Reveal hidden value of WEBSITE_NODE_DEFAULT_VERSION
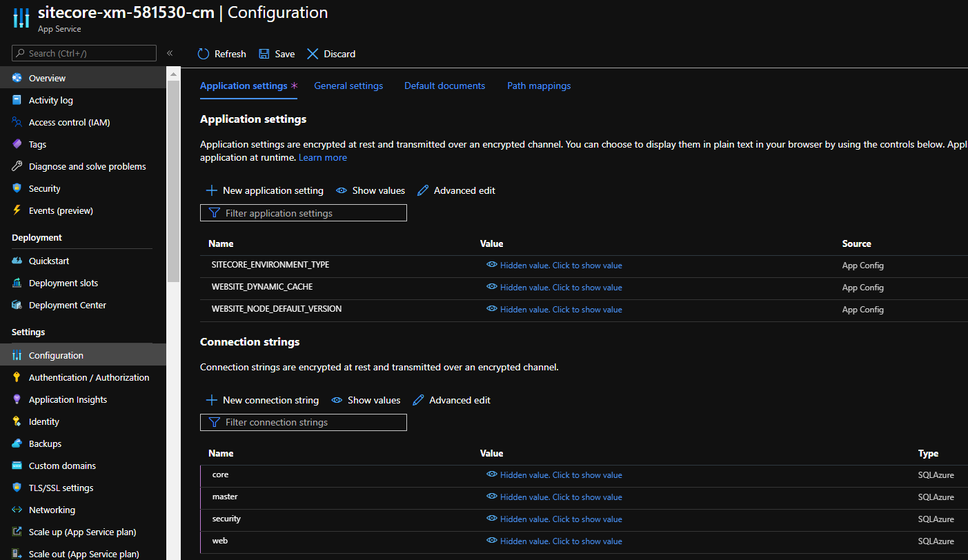 (x=554, y=310)
